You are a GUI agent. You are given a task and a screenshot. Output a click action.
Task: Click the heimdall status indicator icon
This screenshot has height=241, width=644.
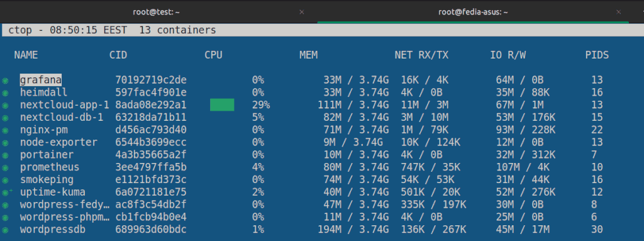tap(5, 93)
